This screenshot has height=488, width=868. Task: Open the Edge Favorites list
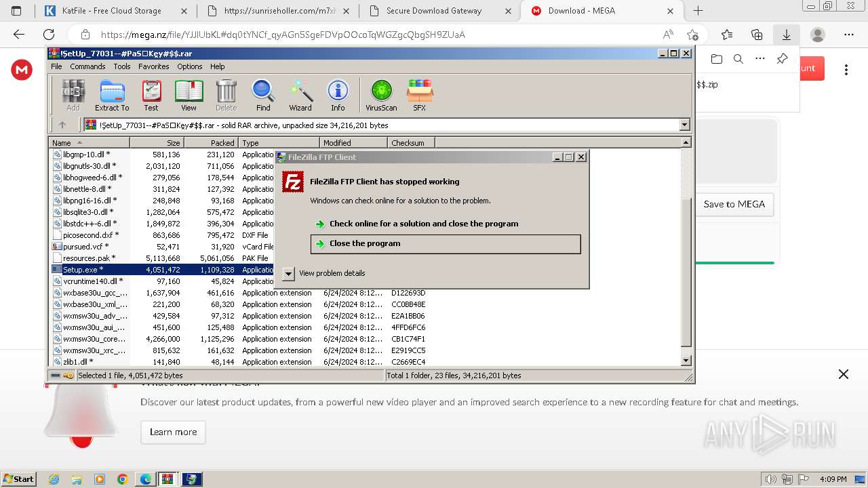[x=727, y=35]
